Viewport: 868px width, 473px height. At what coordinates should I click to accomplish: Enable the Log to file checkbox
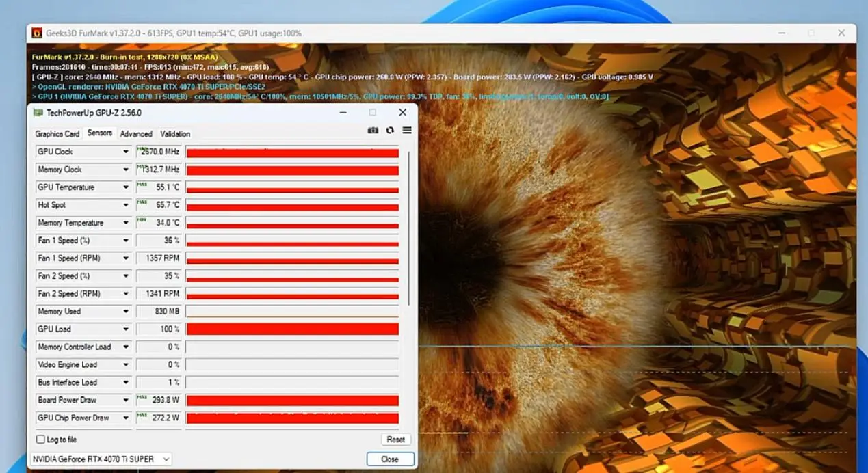pyautogui.click(x=40, y=440)
